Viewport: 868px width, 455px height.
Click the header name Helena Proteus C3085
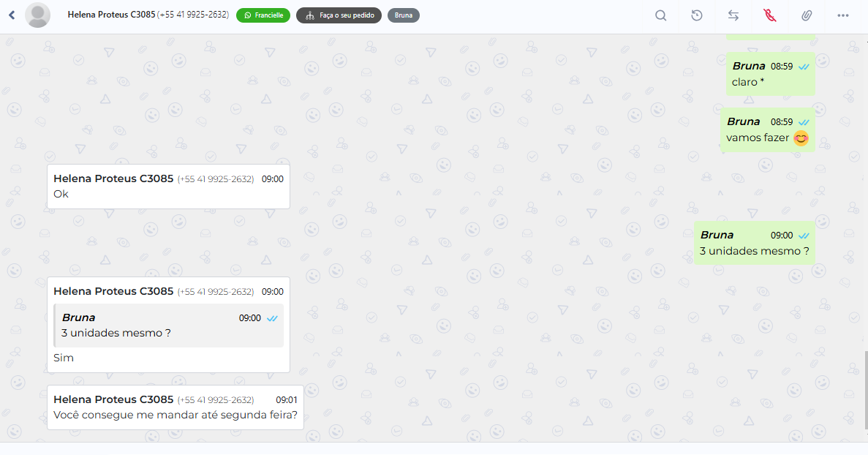111,15
